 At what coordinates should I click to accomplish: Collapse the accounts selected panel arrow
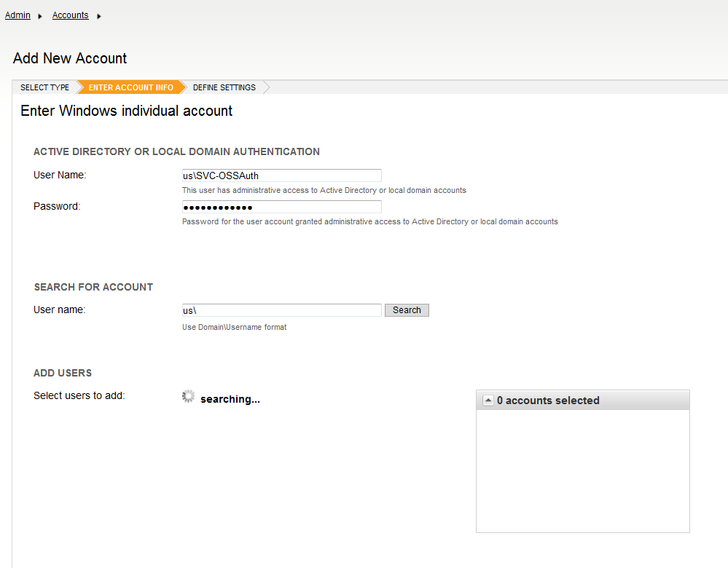point(488,400)
